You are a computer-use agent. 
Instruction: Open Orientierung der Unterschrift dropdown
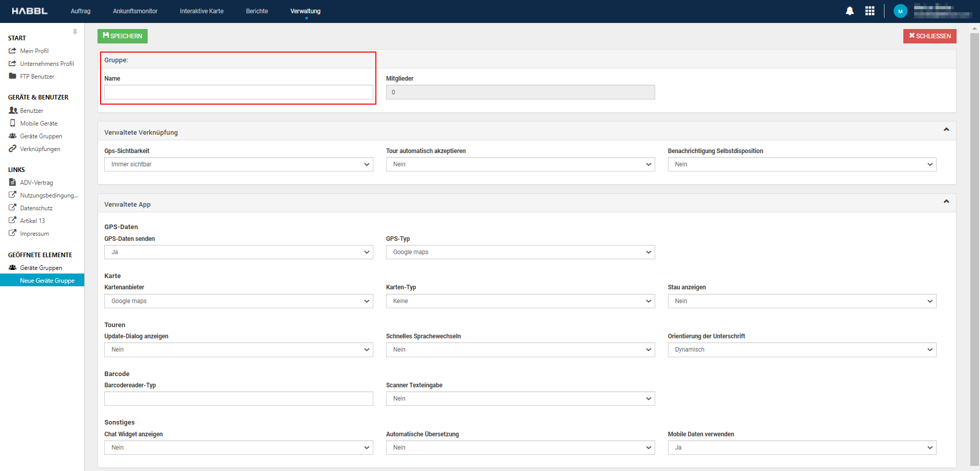point(801,350)
